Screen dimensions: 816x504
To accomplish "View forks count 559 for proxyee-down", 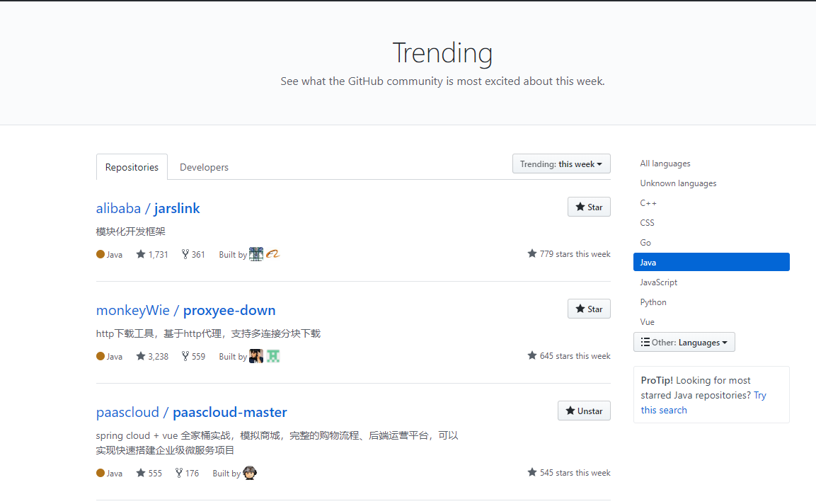I will tap(193, 357).
